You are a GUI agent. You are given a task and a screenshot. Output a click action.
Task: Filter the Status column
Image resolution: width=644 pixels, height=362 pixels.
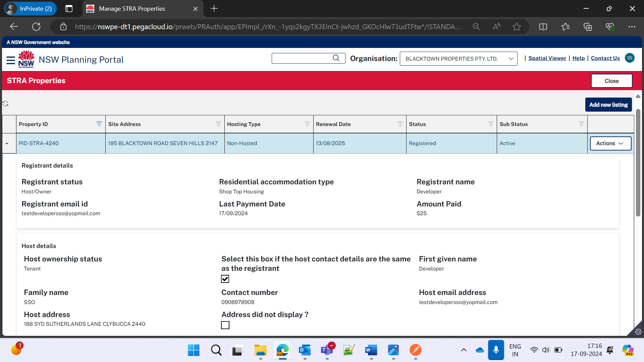click(x=491, y=124)
